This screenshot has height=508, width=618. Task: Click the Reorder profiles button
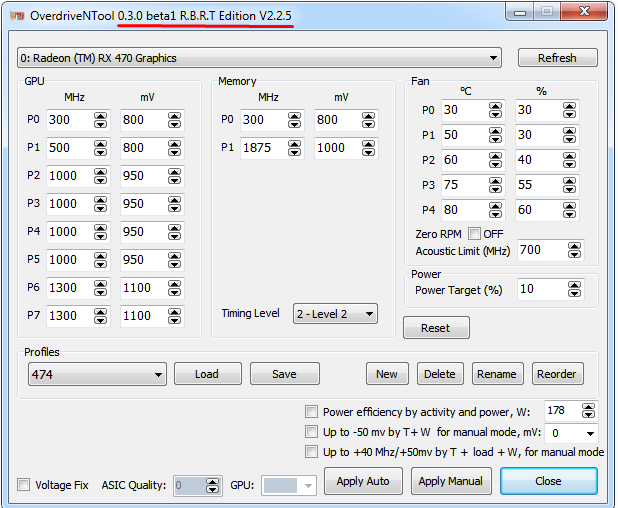(557, 374)
